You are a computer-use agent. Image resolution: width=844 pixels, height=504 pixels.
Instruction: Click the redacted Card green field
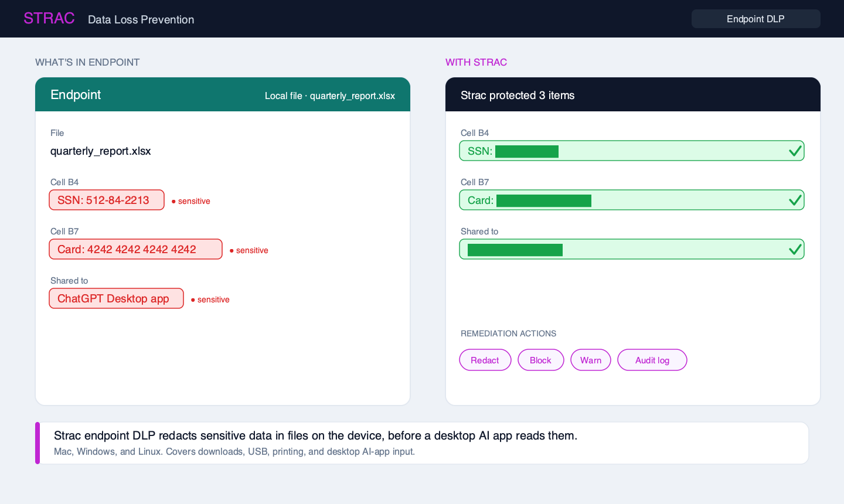pos(632,200)
